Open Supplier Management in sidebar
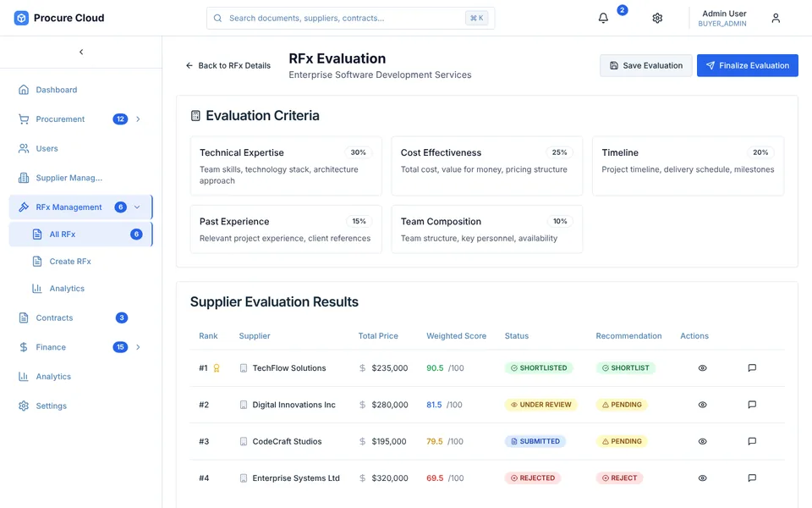 (x=81, y=178)
